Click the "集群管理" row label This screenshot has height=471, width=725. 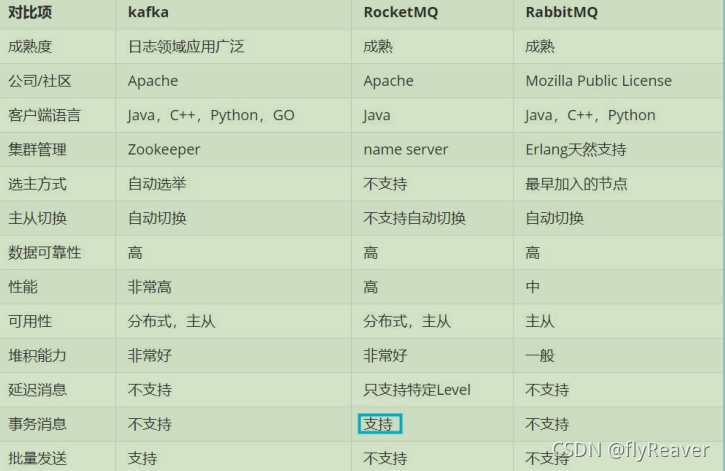37,150
